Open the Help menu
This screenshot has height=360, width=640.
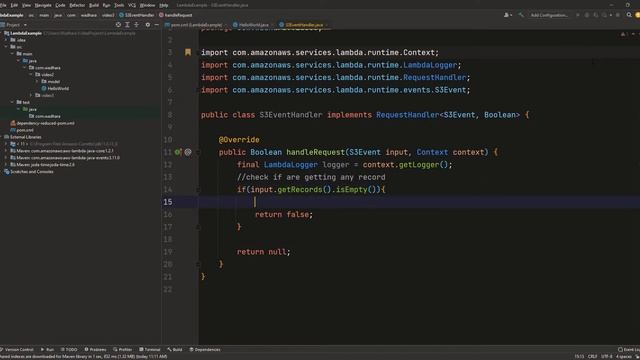point(164,5)
